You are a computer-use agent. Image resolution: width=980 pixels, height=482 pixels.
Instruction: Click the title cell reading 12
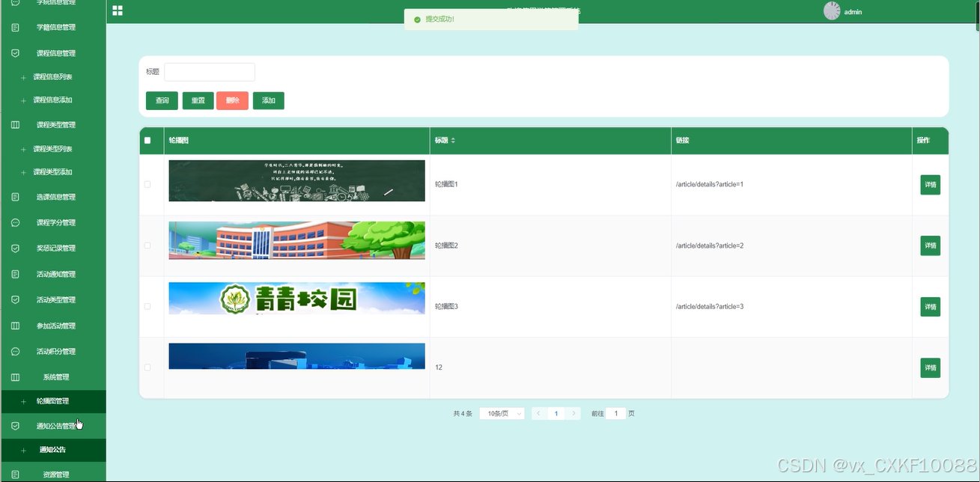coord(439,367)
